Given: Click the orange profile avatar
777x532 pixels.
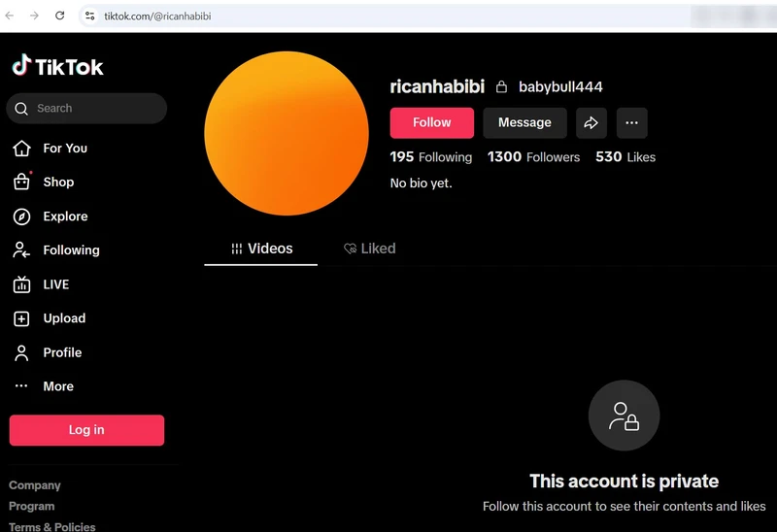Looking at the screenshot, I should [x=287, y=133].
